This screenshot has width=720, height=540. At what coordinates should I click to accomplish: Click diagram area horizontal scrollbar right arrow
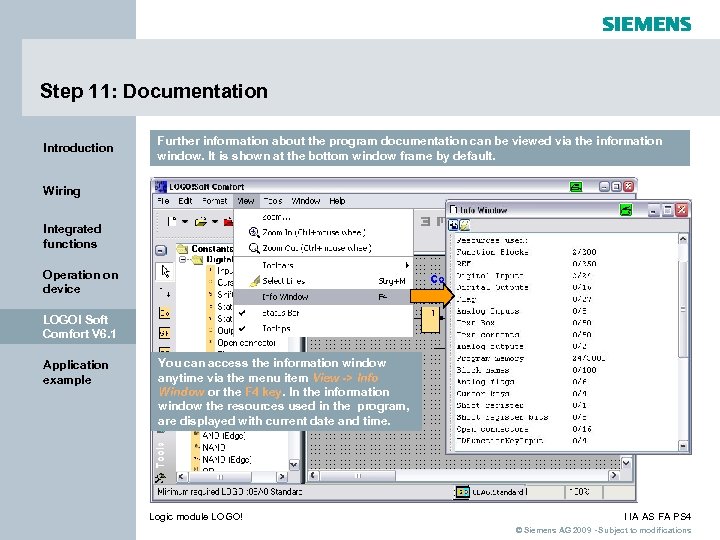[614, 475]
